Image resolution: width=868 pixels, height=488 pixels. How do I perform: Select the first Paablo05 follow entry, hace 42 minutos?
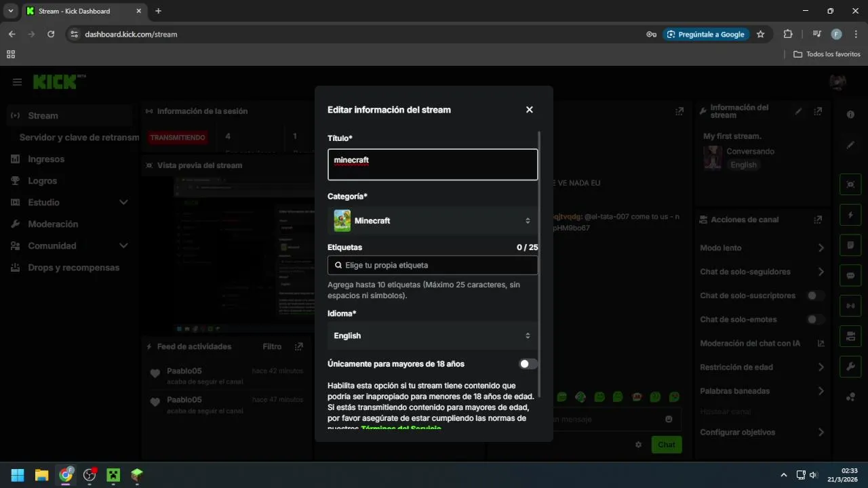point(226,376)
